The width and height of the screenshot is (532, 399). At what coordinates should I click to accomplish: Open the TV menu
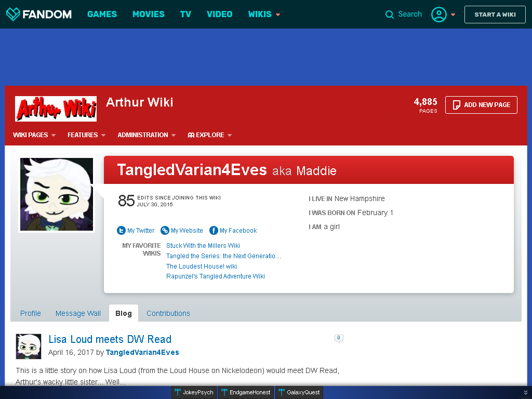pyautogui.click(x=185, y=14)
